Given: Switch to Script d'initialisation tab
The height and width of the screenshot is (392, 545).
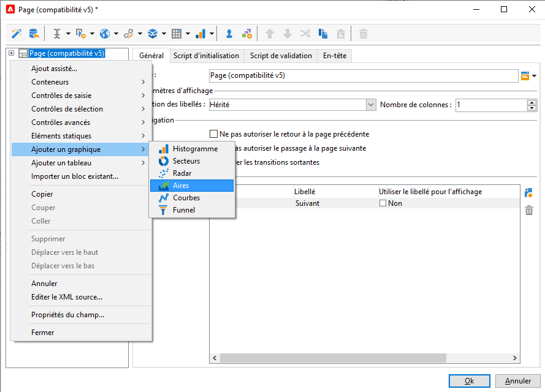Looking at the screenshot, I should [x=207, y=56].
